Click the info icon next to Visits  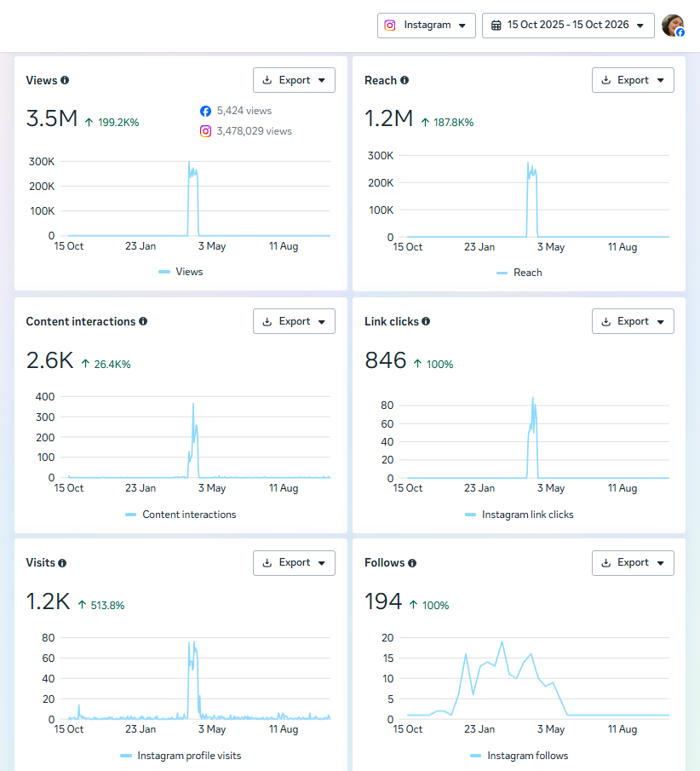click(x=62, y=563)
